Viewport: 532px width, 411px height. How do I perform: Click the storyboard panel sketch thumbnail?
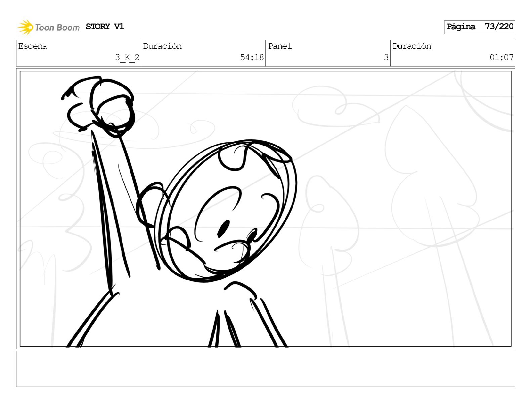tap(265, 209)
